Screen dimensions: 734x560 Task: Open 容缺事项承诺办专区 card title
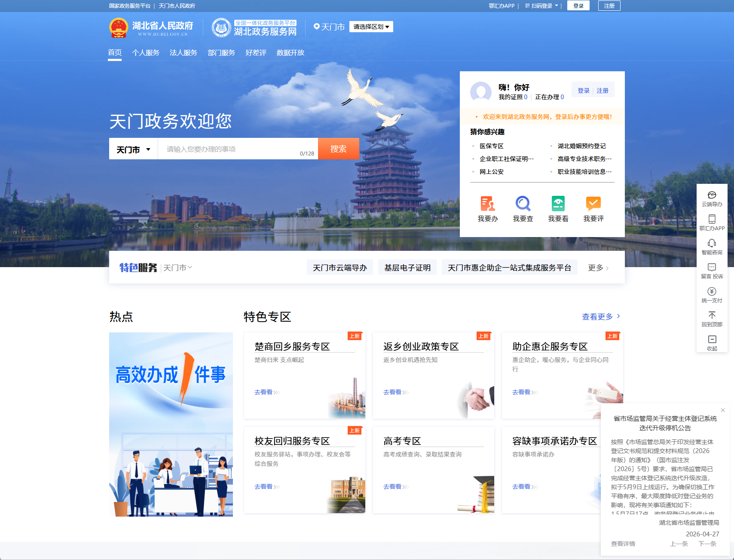point(555,441)
